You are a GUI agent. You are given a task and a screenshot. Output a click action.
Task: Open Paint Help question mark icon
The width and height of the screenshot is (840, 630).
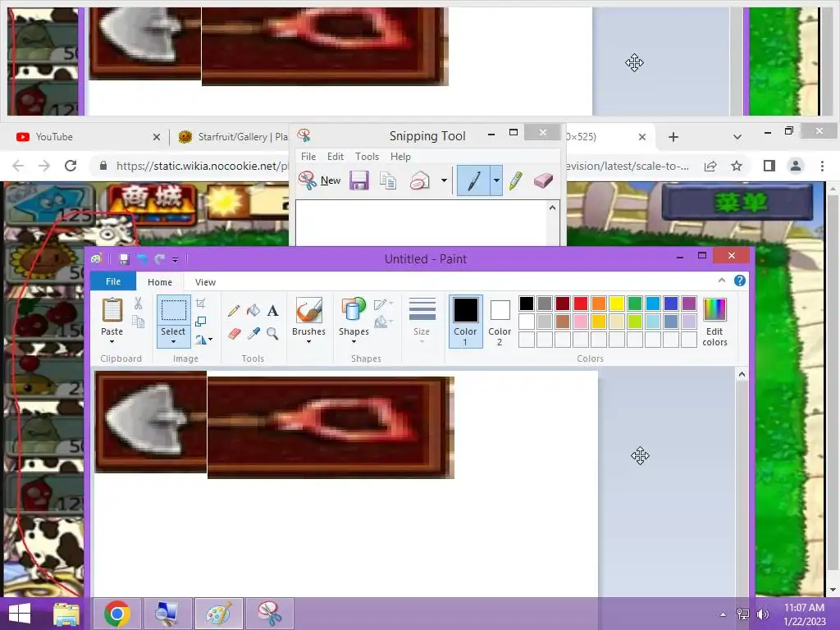click(740, 281)
